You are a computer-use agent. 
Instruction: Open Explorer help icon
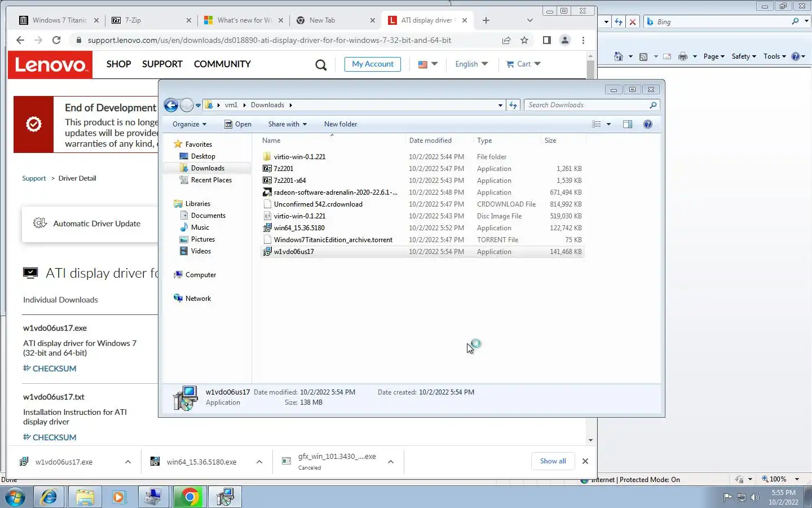(x=648, y=124)
